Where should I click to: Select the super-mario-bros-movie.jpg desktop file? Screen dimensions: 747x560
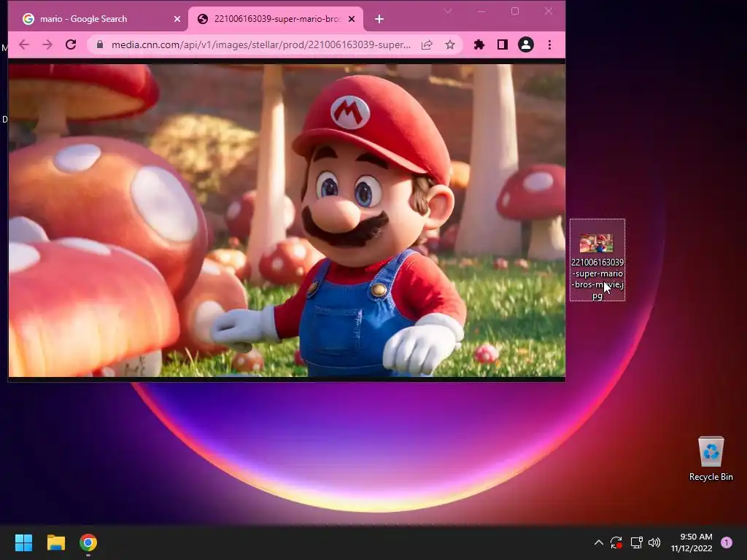coord(597,260)
